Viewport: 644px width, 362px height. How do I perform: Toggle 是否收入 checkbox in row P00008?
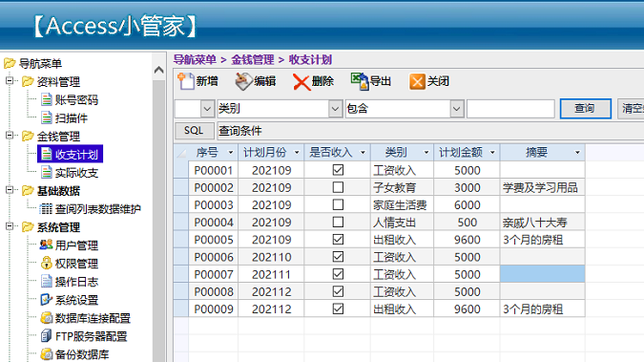pos(338,291)
